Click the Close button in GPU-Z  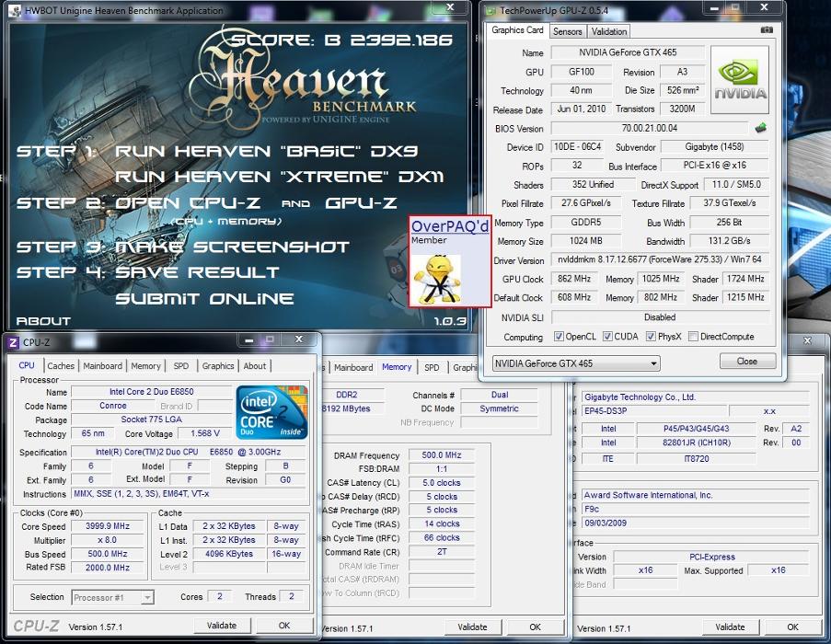pyautogui.click(x=747, y=362)
